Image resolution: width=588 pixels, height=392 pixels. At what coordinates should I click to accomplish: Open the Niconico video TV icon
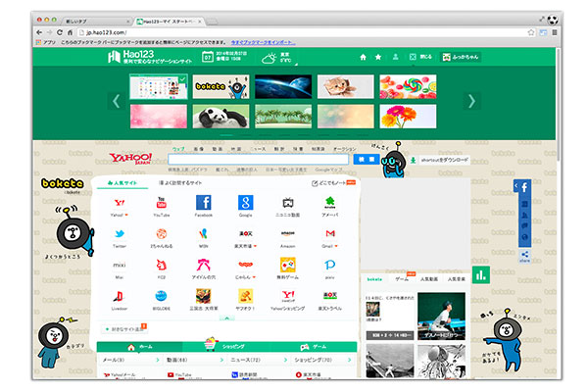point(287,203)
